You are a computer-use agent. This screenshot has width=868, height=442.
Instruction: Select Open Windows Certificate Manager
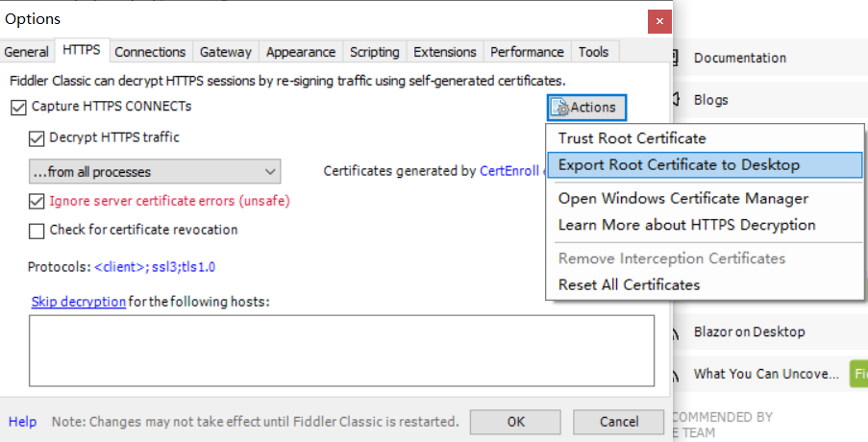[682, 198]
